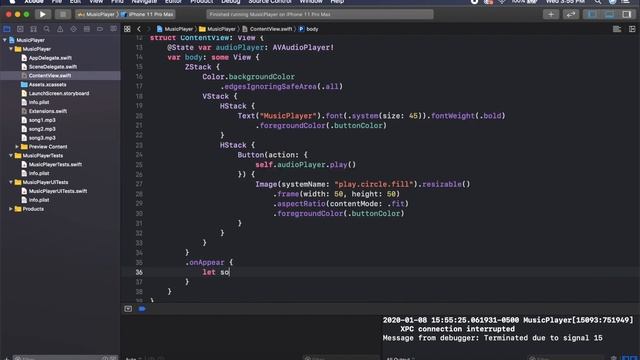Show the debug navigator tab
This screenshot has width=640, height=360.
[87, 29]
